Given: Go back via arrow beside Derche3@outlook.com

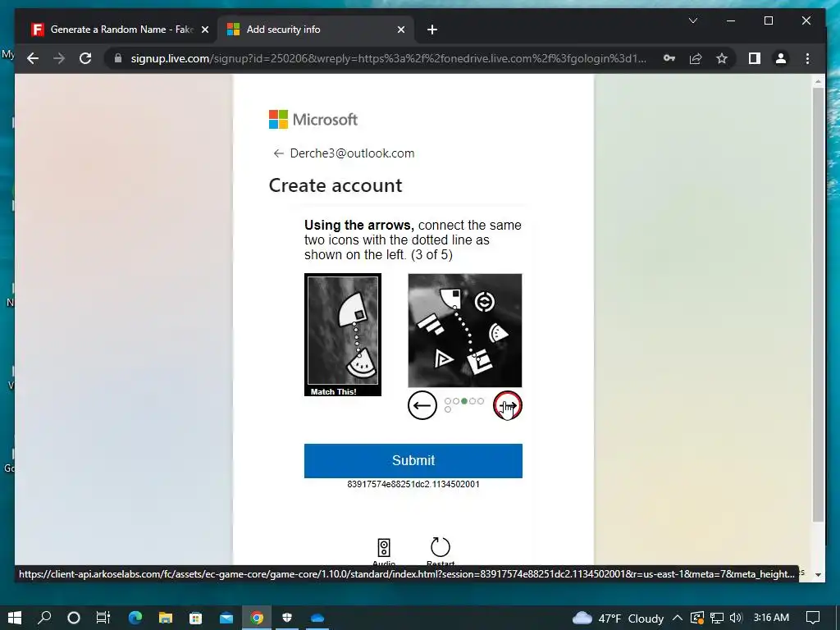Looking at the screenshot, I should [278, 153].
